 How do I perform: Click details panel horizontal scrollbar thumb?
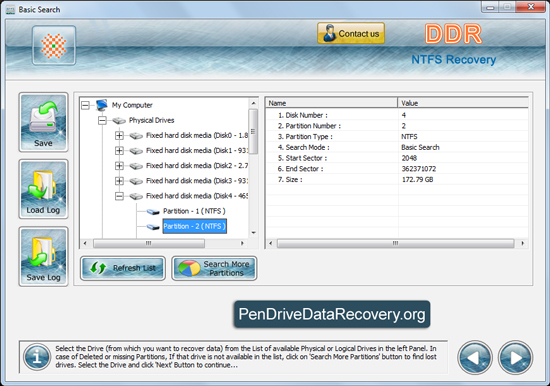(x=395, y=243)
